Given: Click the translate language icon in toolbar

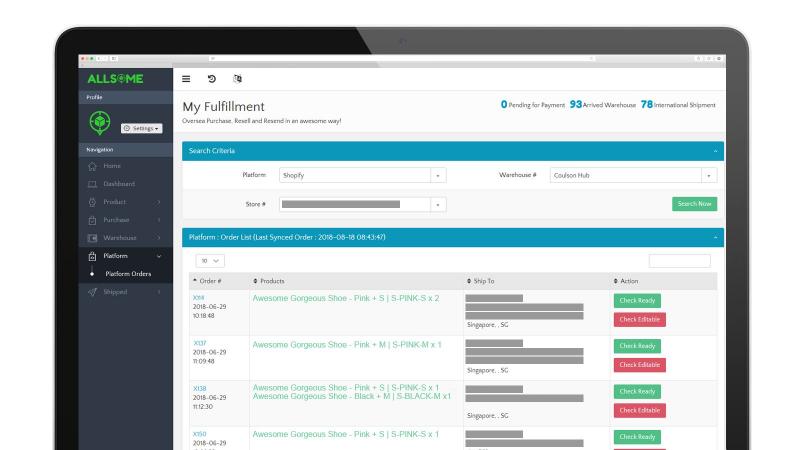Looking at the screenshot, I should [x=237, y=79].
